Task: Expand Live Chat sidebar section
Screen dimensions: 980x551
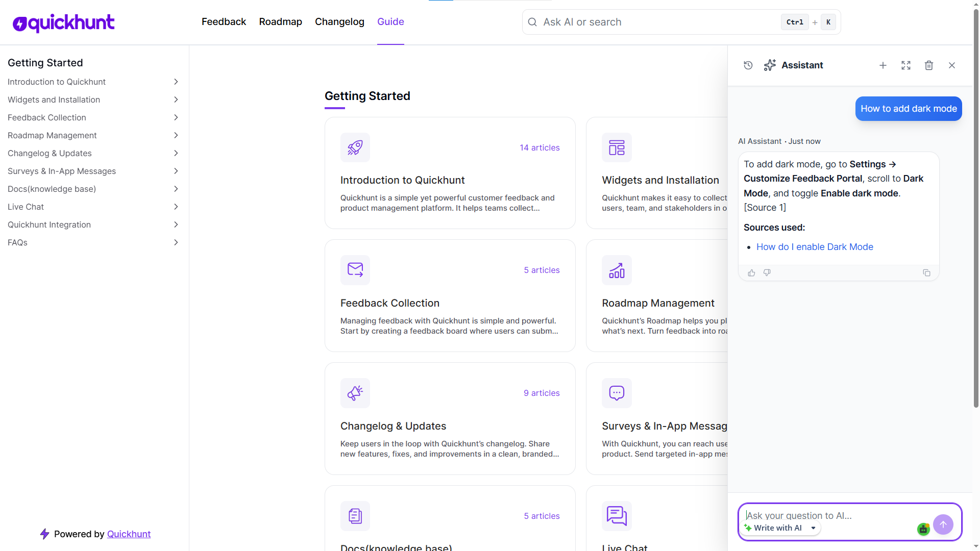Action: click(x=176, y=207)
